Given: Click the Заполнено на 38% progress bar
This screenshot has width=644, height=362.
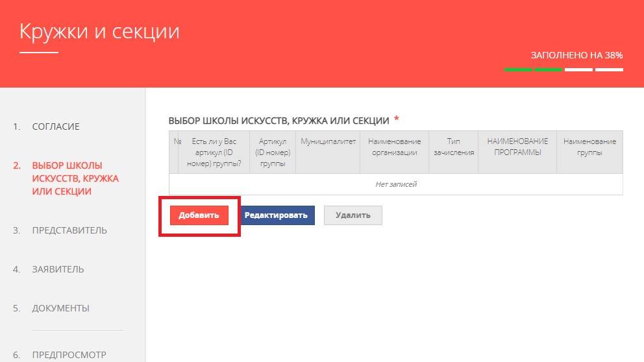Looking at the screenshot, I should 563,69.
